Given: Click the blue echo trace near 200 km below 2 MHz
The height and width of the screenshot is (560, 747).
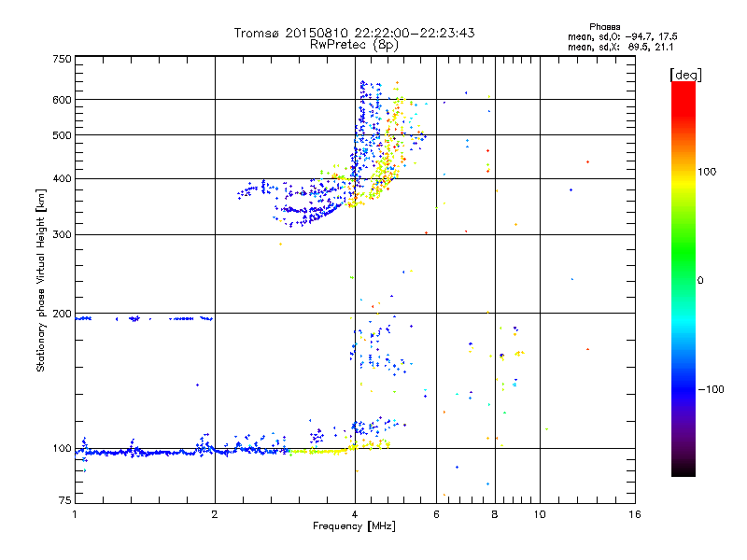Looking at the screenshot, I should pos(143,318).
